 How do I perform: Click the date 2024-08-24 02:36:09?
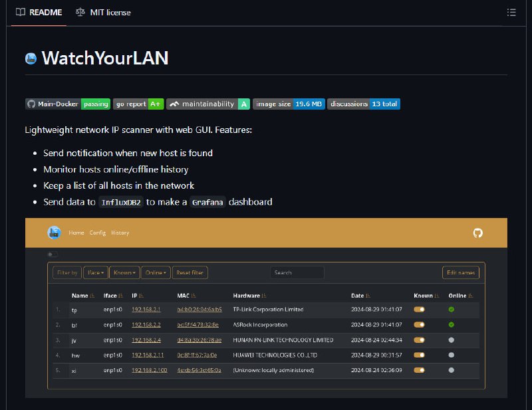(x=376, y=370)
